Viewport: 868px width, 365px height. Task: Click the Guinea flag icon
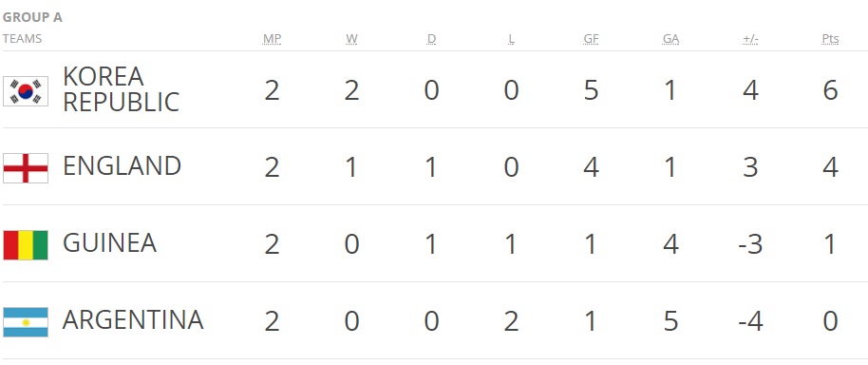coord(26,245)
